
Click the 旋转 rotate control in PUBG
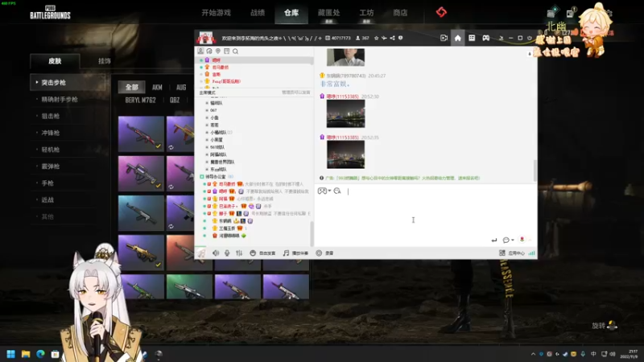point(605,326)
